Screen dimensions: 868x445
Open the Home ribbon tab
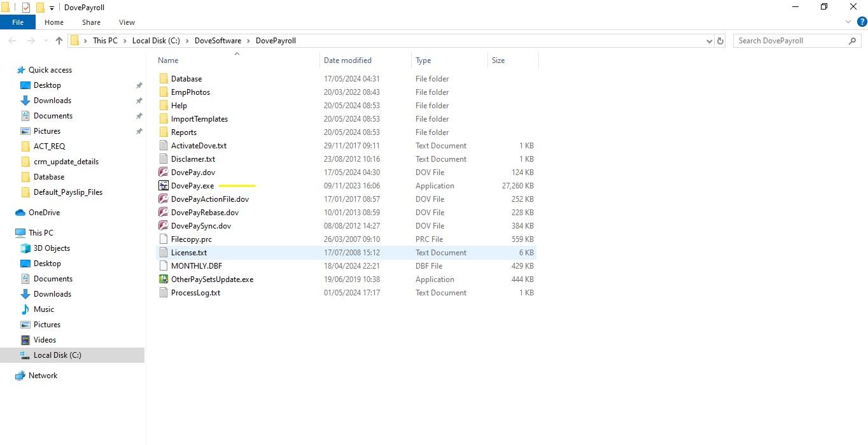click(54, 22)
